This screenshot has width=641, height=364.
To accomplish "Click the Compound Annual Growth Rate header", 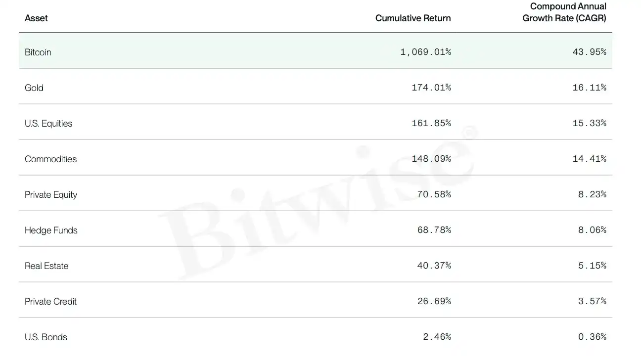I will pos(564,12).
